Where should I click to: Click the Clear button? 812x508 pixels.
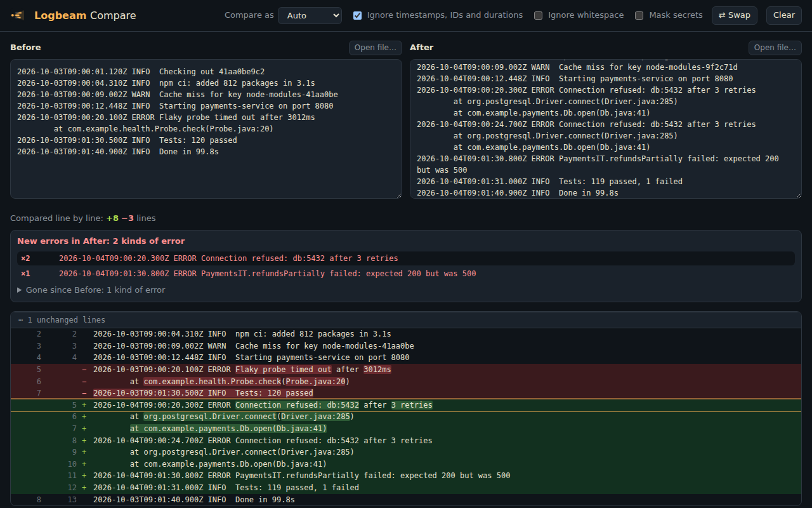[784, 15]
